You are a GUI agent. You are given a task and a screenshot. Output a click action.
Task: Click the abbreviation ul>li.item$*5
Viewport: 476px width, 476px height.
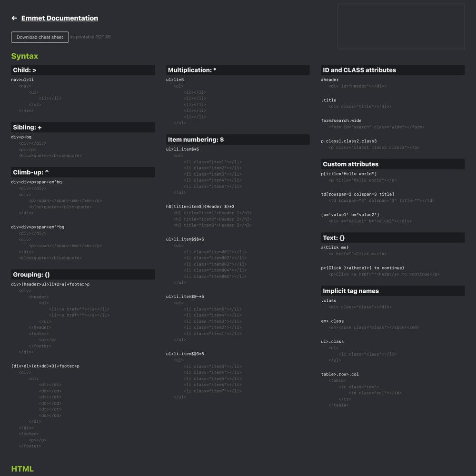(182, 149)
